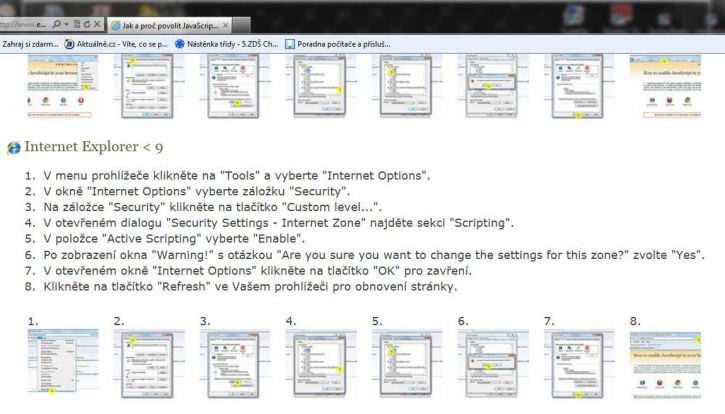725x414 pixels.
Task: Open 'Nástěnka třídy - 5.ZDŠ Ch...' favorite
Action: click(x=233, y=44)
